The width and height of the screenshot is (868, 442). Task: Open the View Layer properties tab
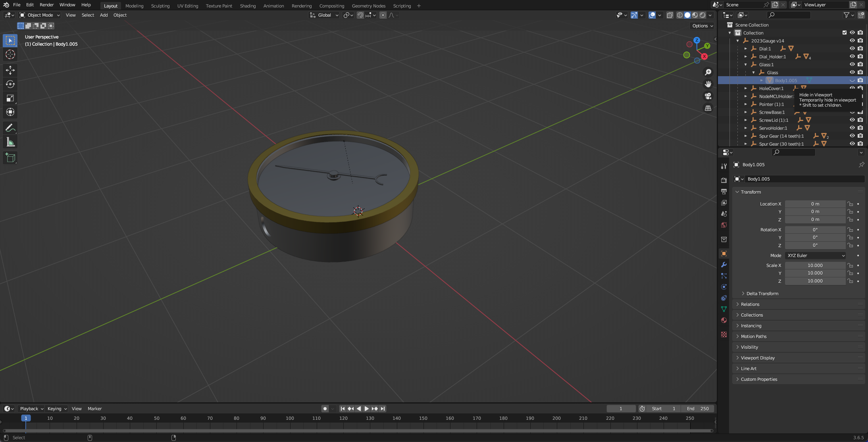(724, 203)
